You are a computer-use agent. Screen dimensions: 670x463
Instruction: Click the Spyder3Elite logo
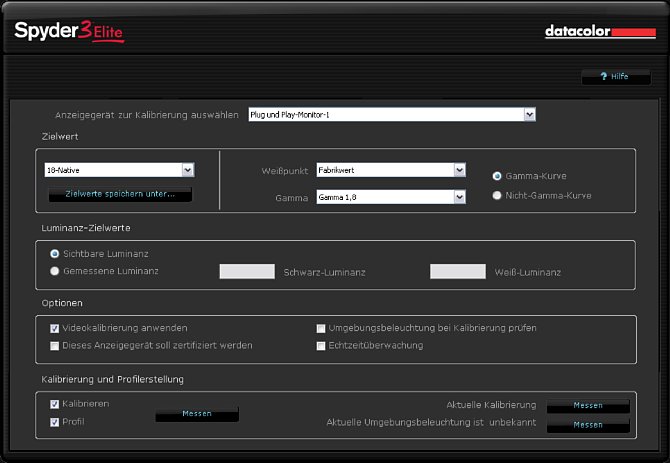tap(69, 32)
